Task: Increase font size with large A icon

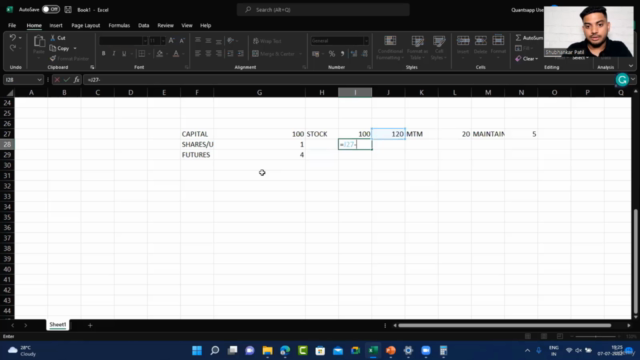Action: [171, 40]
